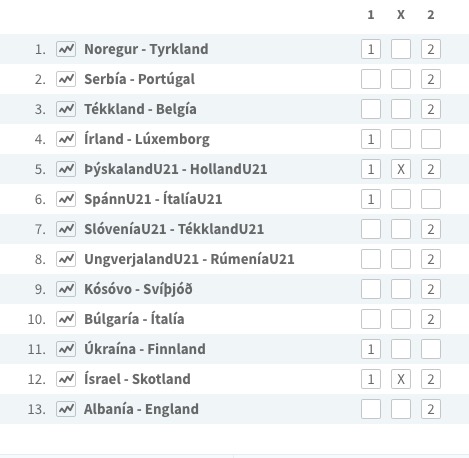Open statistics chart icon for Noregur - Tyrkland

(x=66, y=49)
